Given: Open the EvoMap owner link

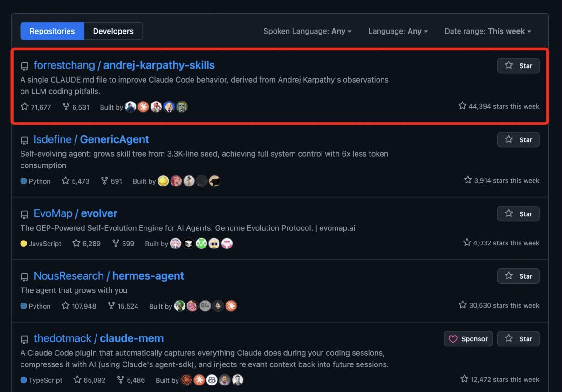Looking at the screenshot, I should [x=53, y=213].
